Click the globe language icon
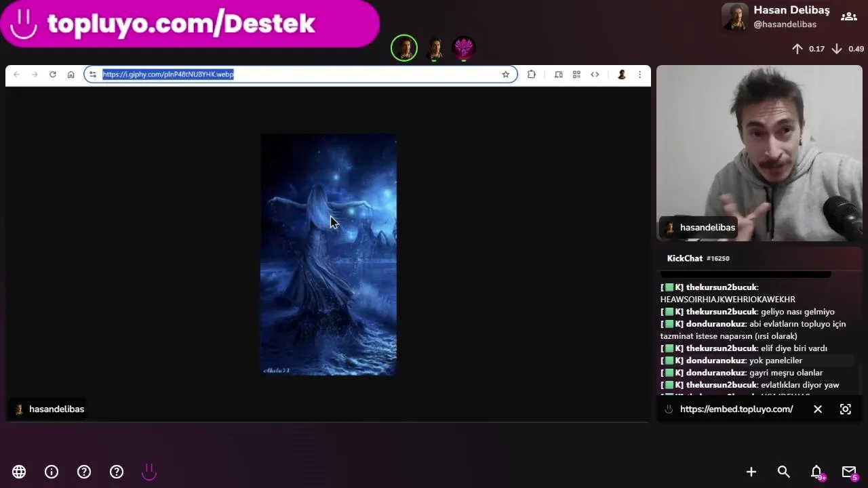Image resolution: width=868 pixels, height=488 pixels. click(x=19, y=472)
